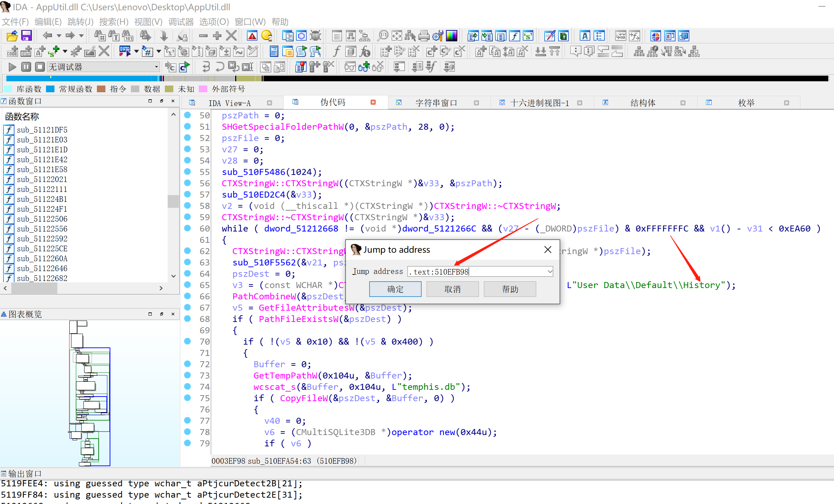
Task: Click the pause process icon
Action: [26, 67]
